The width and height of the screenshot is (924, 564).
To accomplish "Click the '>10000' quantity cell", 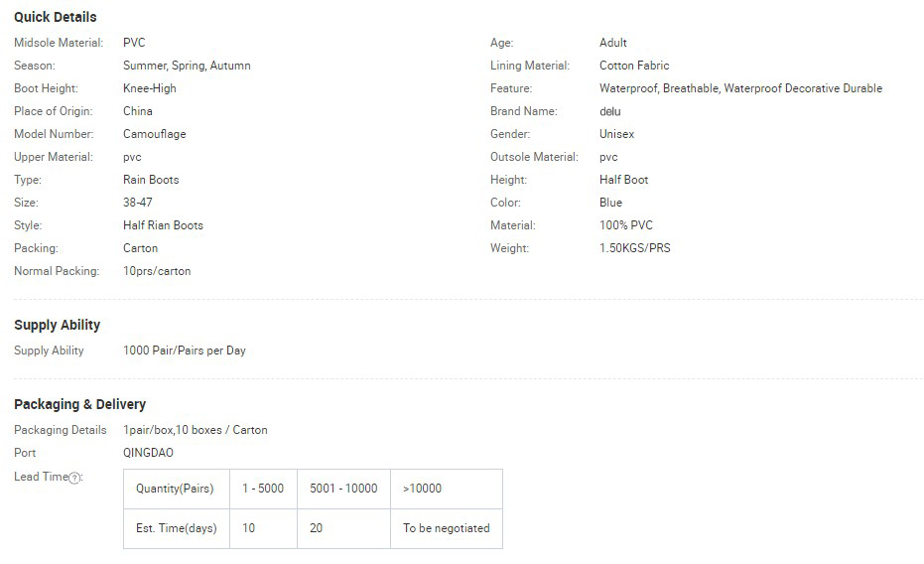I will point(422,489).
